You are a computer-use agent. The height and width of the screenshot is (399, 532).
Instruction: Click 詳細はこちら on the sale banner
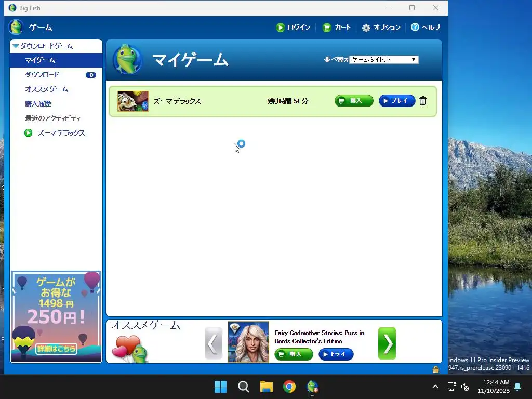coord(56,349)
